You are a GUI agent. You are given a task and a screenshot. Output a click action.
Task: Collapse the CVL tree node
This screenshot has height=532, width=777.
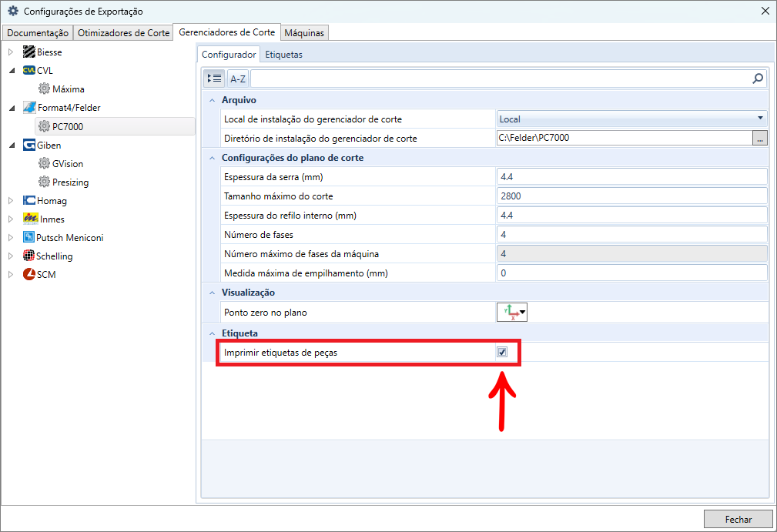click(x=12, y=71)
